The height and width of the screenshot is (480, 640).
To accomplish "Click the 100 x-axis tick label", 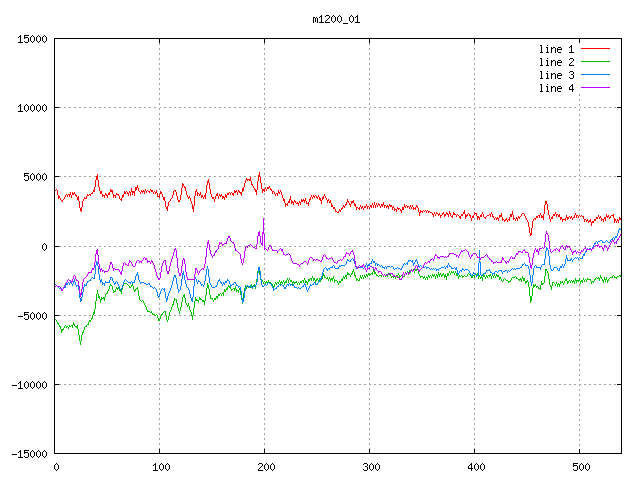I will [x=159, y=467].
